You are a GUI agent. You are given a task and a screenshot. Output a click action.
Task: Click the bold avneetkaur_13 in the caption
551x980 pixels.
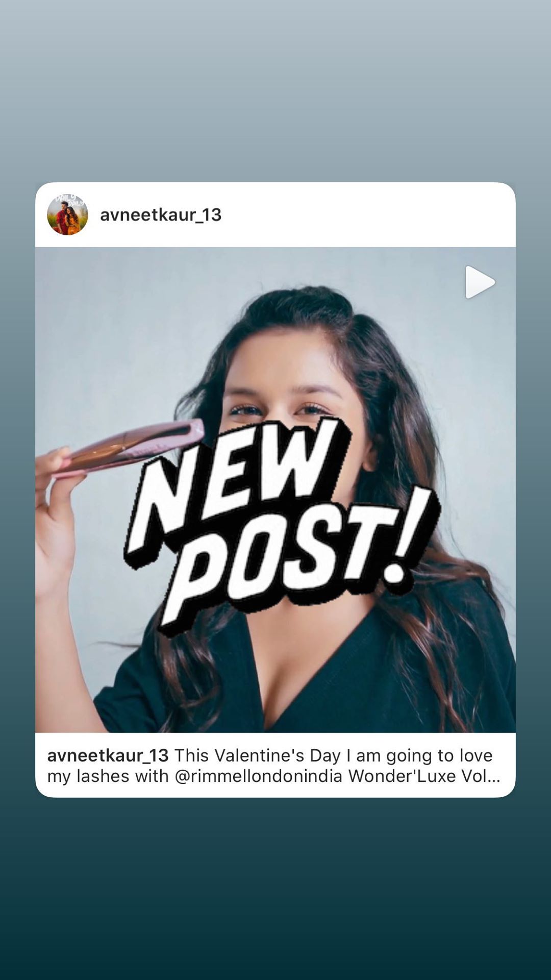point(108,755)
